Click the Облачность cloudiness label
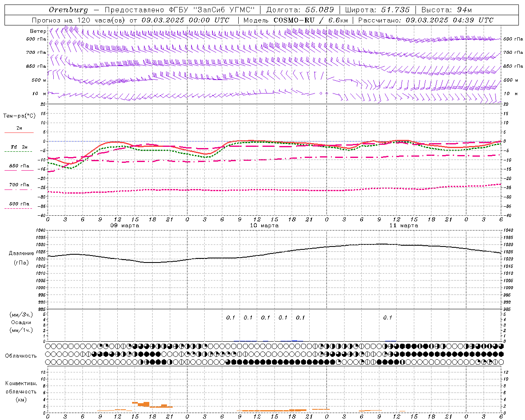Screen dimensions: 525x420 21,356
